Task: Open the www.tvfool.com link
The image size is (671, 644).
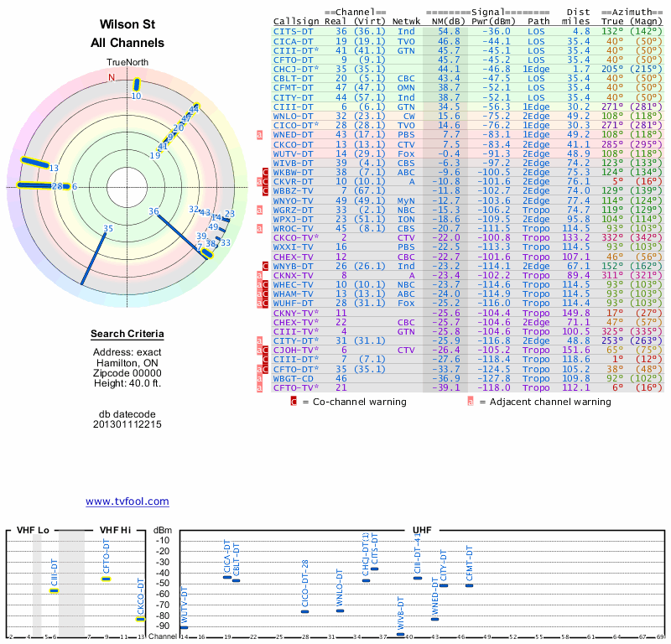Action: 127,501
